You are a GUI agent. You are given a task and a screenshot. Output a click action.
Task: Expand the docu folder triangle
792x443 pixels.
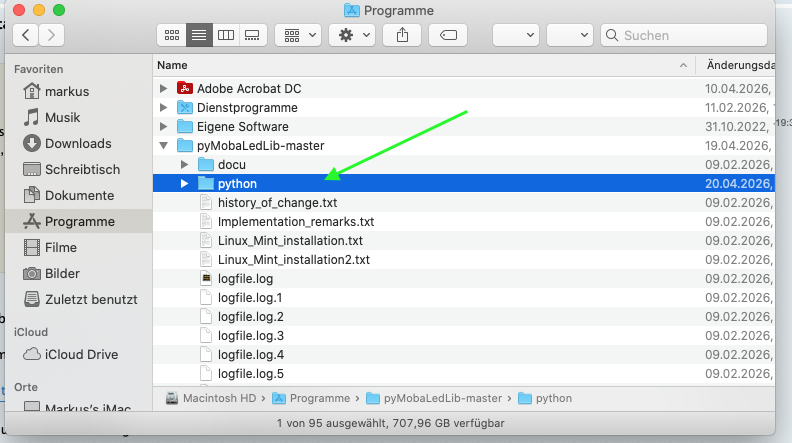click(184, 165)
